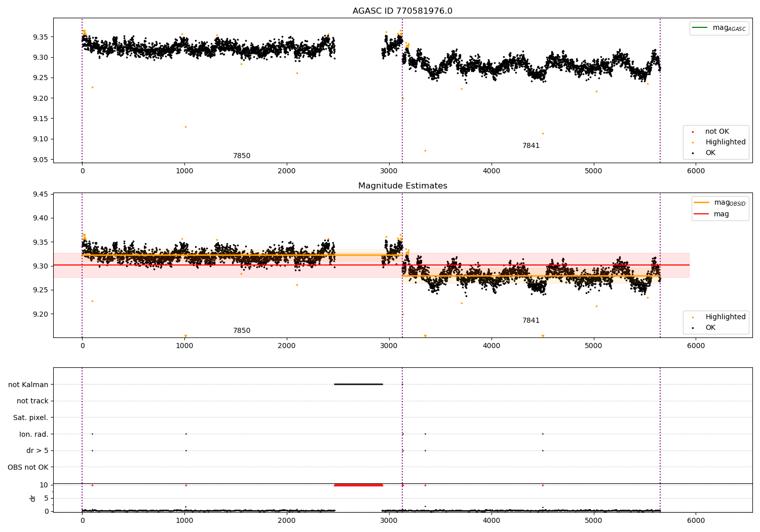Click the red 'mag' legend line sample
The width and height of the screenshot is (760, 532).
[x=701, y=214]
